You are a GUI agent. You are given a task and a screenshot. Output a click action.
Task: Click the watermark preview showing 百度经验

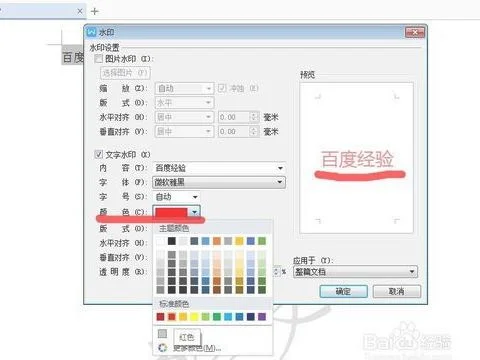(x=357, y=158)
